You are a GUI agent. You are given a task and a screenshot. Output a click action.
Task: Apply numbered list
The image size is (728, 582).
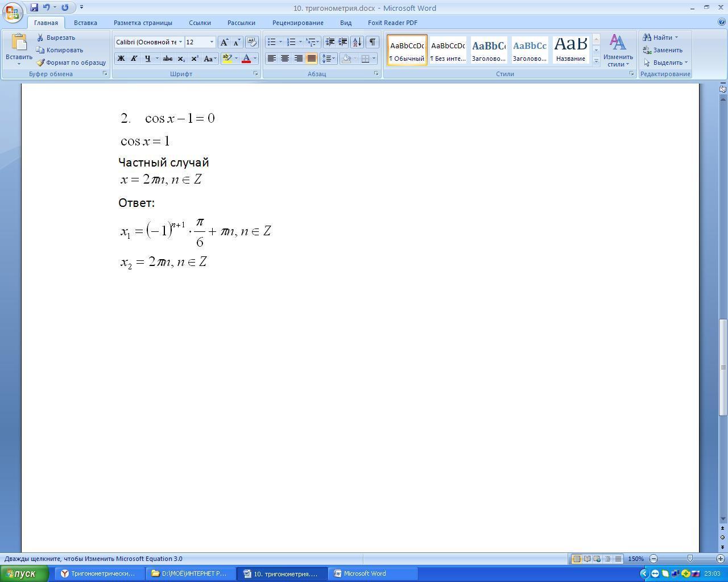pos(291,42)
